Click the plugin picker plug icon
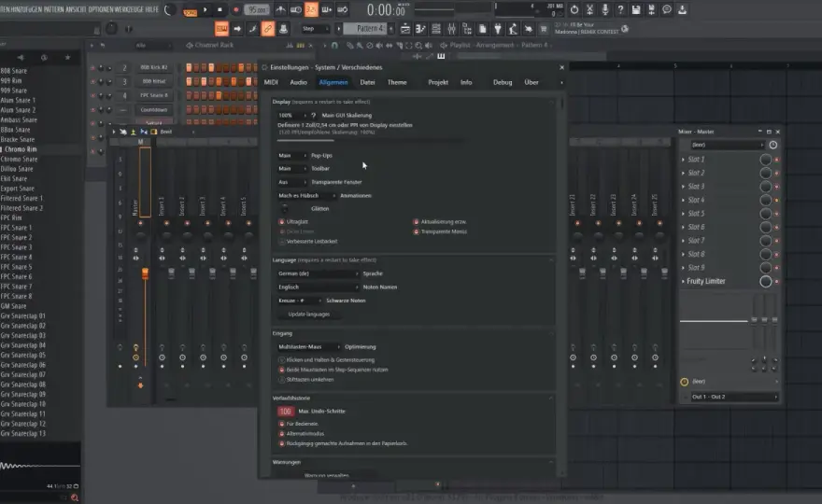Screen dimensions: 822x504 coord(498,29)
